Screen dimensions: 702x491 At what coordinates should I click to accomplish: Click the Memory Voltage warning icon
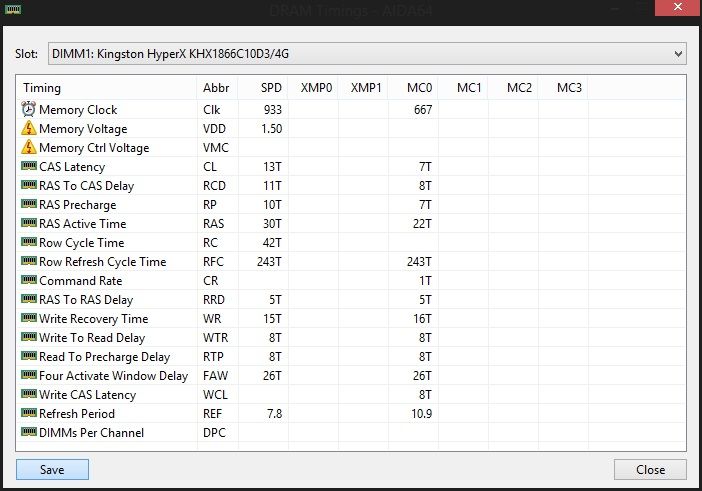(x=29, y=128)
